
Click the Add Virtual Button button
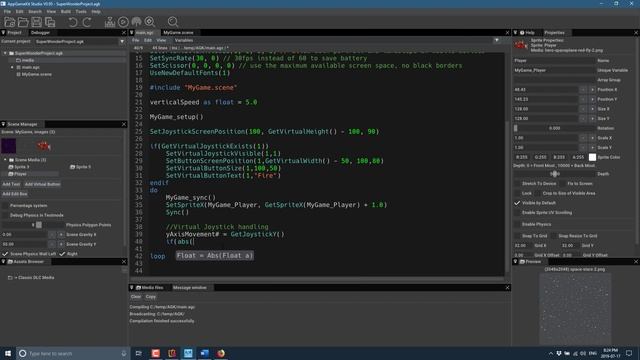42,184
